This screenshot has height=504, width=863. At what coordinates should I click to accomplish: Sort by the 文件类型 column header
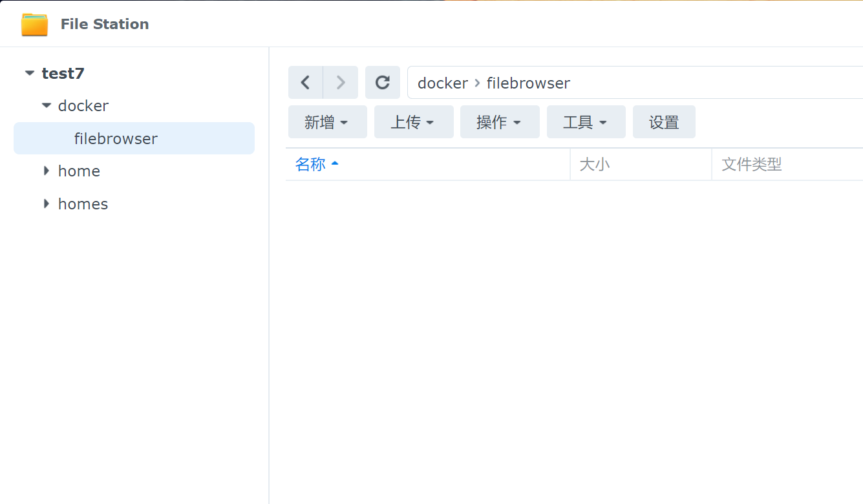(752, 164)
